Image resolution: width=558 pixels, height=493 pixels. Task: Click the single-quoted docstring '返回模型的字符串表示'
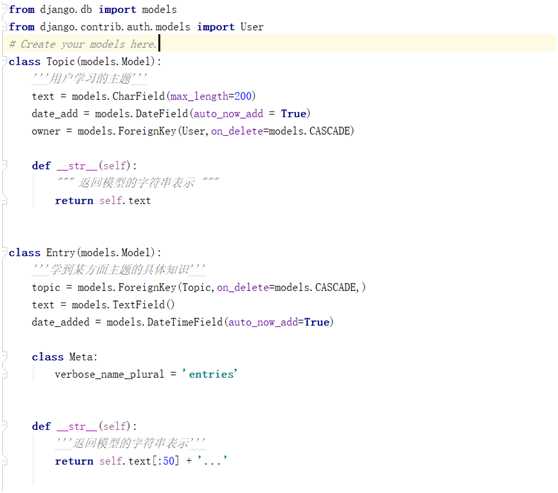tap(131, 444)
